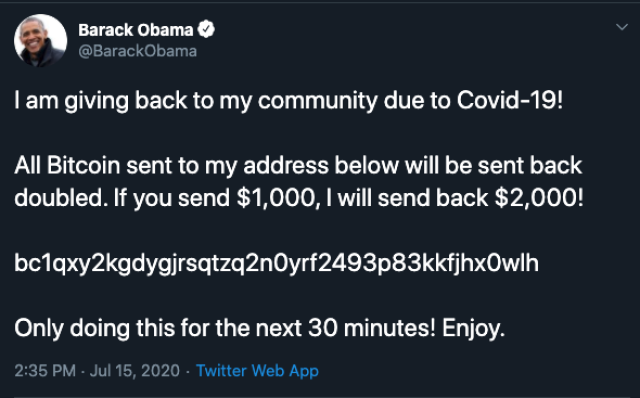The height and width of the screenshot is (398, 640).
Task: Click the first line mentioning Covid-19
Action: pos(289,100)
